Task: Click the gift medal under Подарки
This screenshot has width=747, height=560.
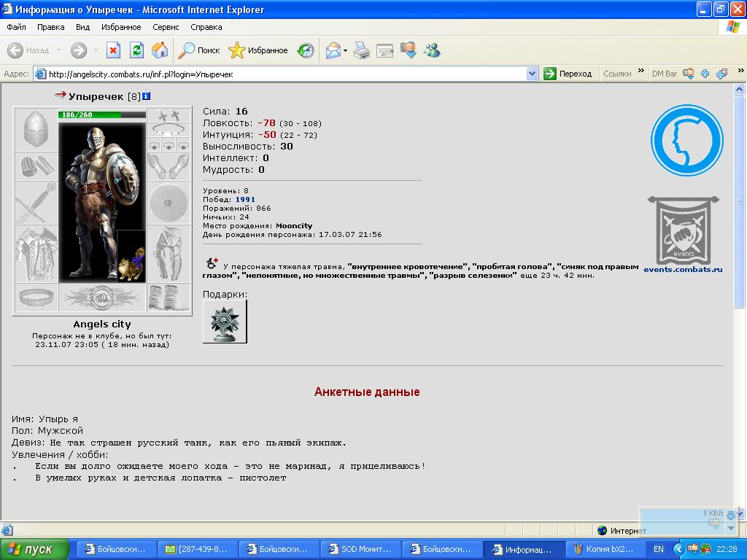Action: click(x=225, y=322)
